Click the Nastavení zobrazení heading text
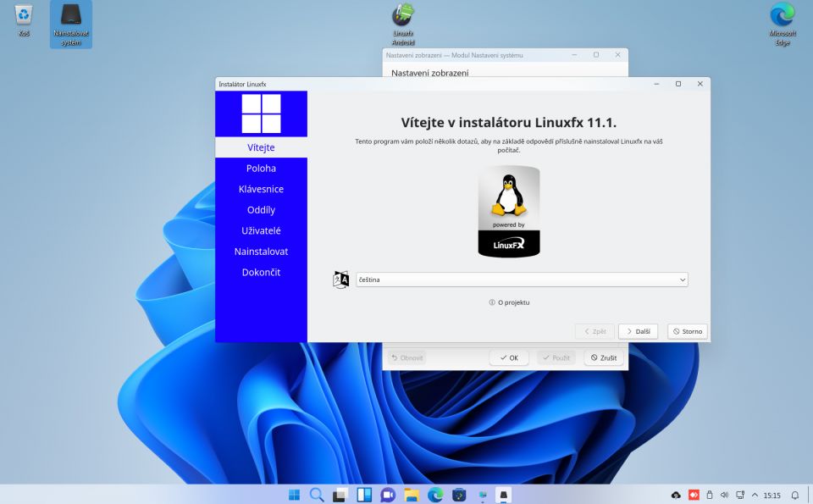This screenshot has width=813, height=504. click(x=430, y=73)
